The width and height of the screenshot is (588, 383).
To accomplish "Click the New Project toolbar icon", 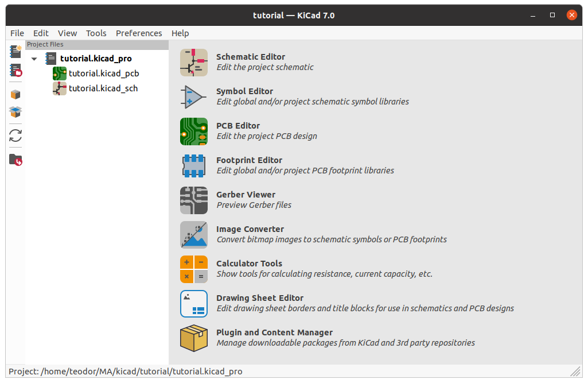I will (x=15, y=51).
